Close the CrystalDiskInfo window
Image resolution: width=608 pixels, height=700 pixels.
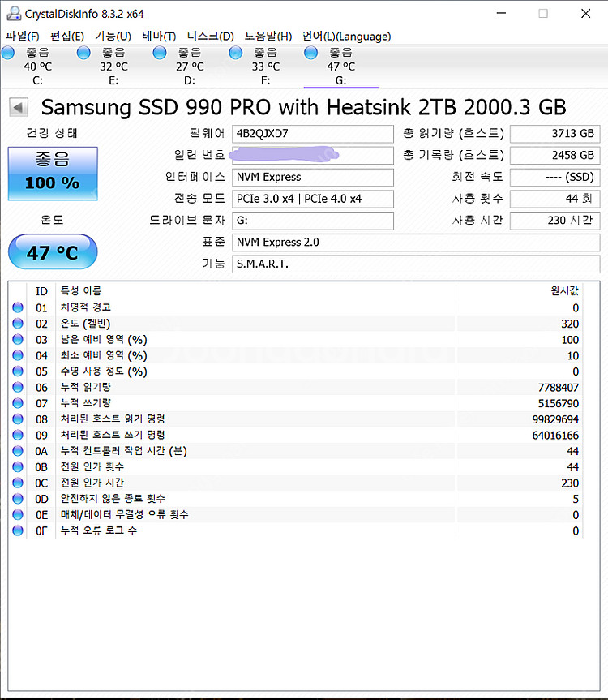pos(585,14)
